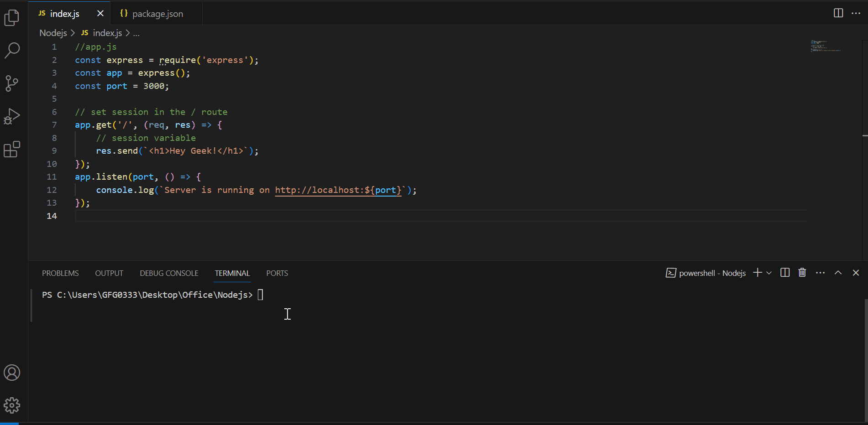Show the DEBUG CONSOLE panel
Image resolution: width=868 pixels, height=425 pixels.
169,273
